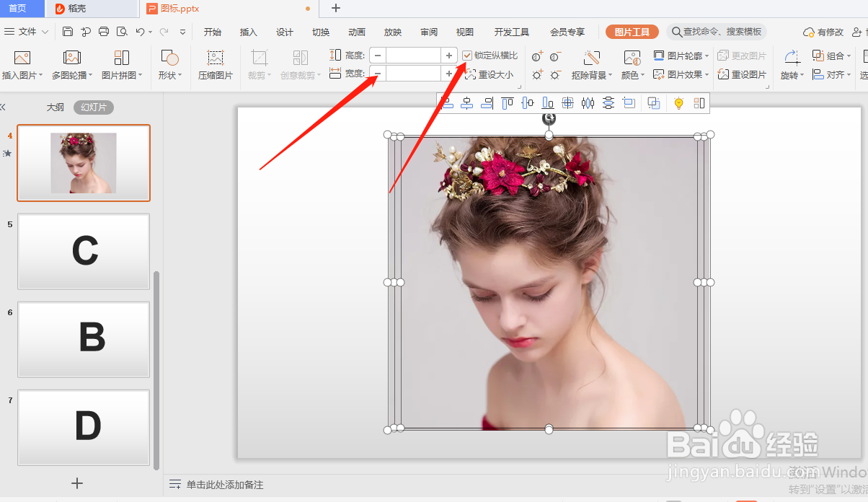Click the print preview icon
The image size is (868, 502).
coord(122,32)
